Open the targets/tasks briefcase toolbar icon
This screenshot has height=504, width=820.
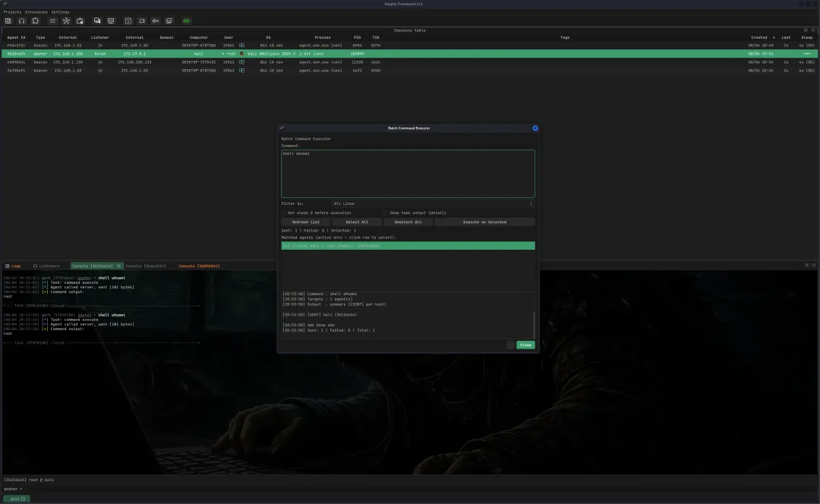point(80,21)
